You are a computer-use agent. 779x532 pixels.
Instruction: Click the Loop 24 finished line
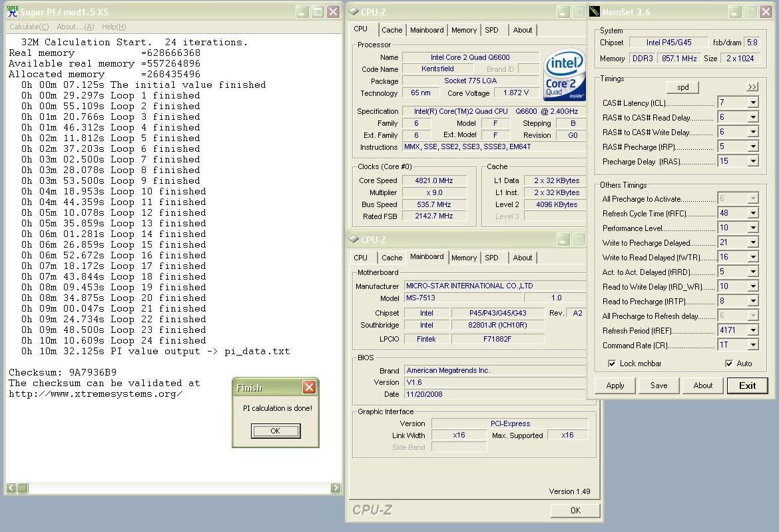point(113,341)
